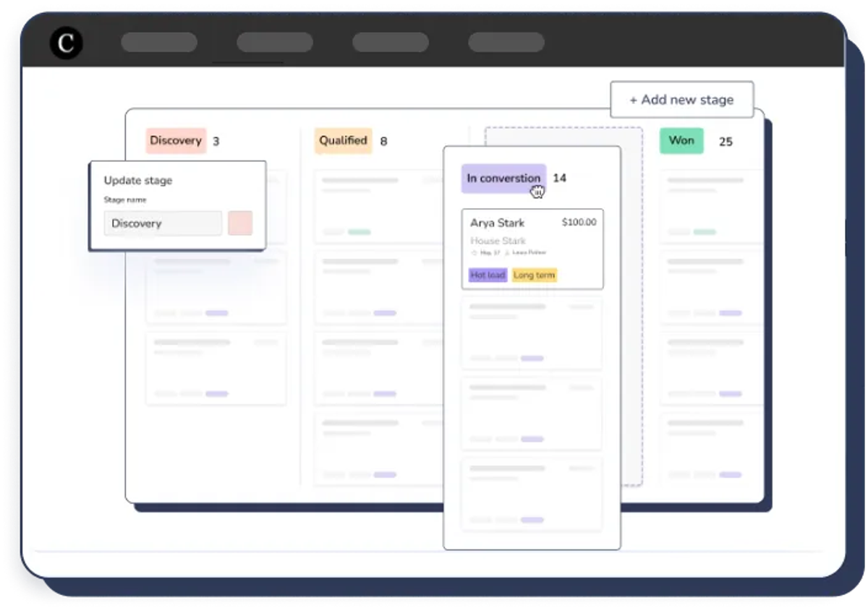Image resolution: width=868 pixels, height=608 pixels.
Task: Click the Qualified count 8
Action: click(x=383, y=142)
